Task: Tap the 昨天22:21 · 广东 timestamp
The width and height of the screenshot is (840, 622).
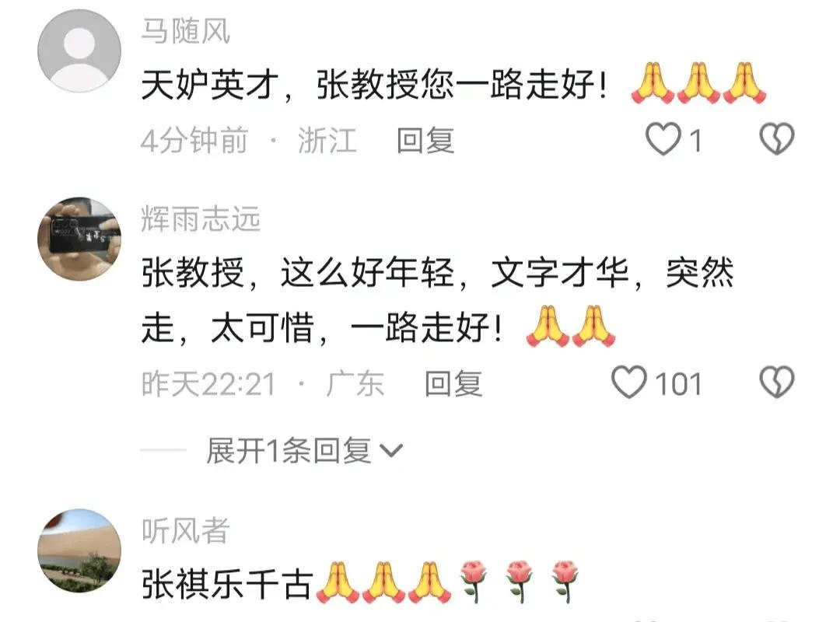Action: click(x=263, y=383)
